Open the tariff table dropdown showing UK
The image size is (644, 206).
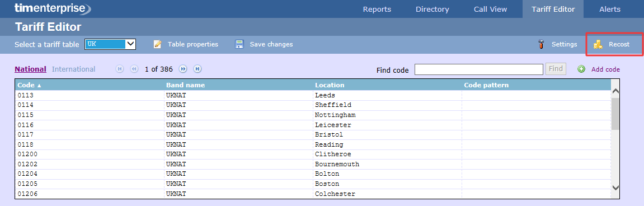coord(110,44)
